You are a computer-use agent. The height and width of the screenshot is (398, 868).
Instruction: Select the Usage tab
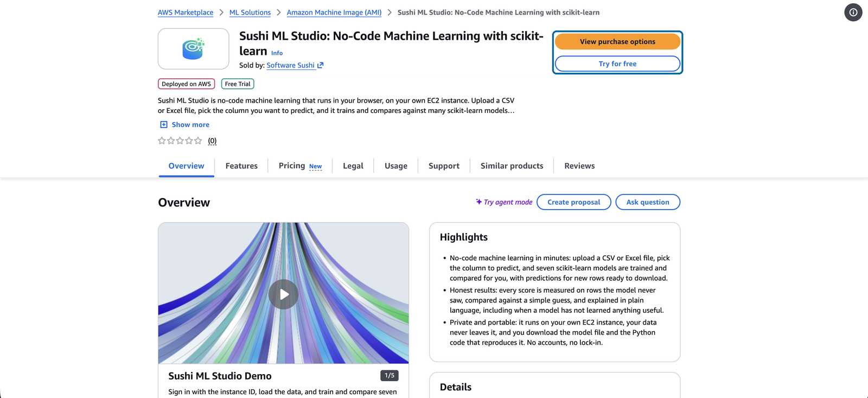tap(396, 166)
